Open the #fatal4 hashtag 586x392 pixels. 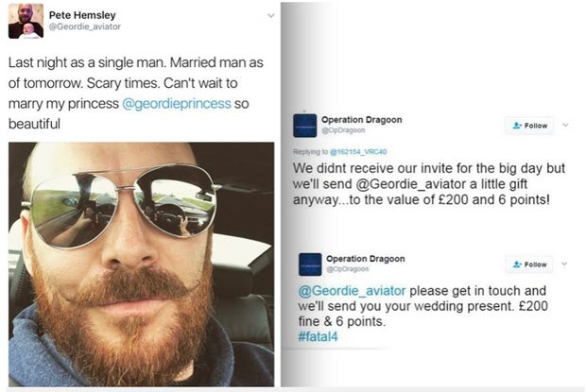(318, 337)
